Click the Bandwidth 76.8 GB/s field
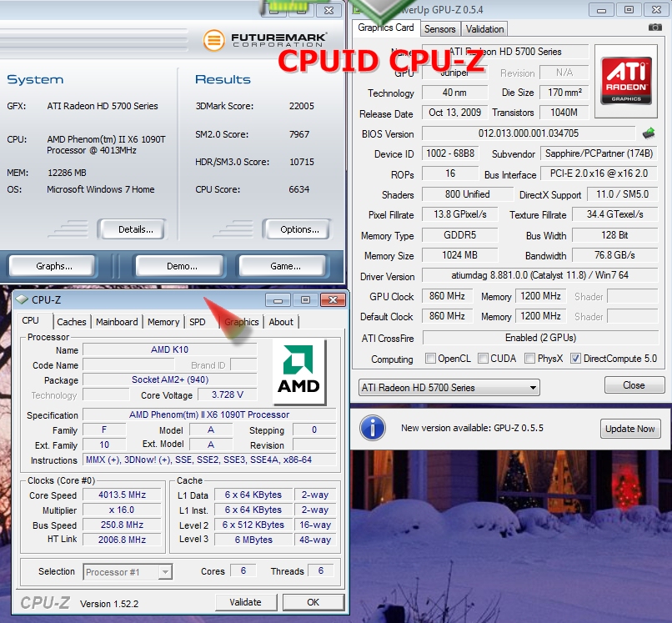Viewport: 672px width, 623px height. (x=614, y=255)
